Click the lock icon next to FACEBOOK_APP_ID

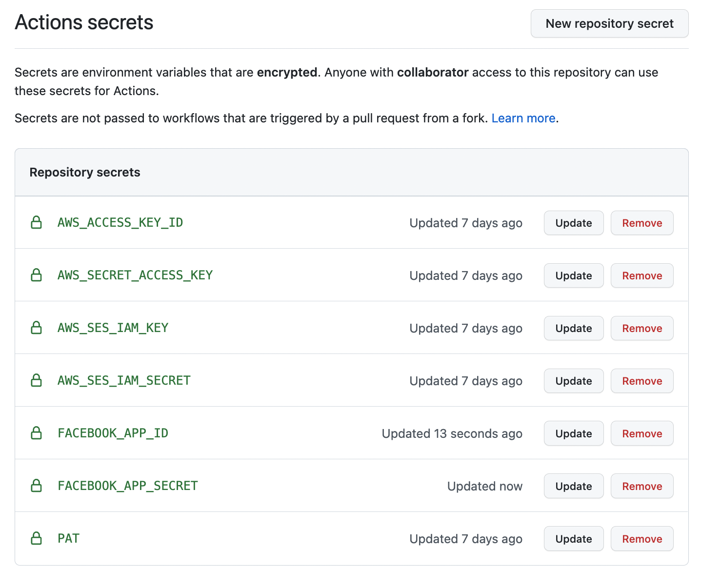pos(37,433)
